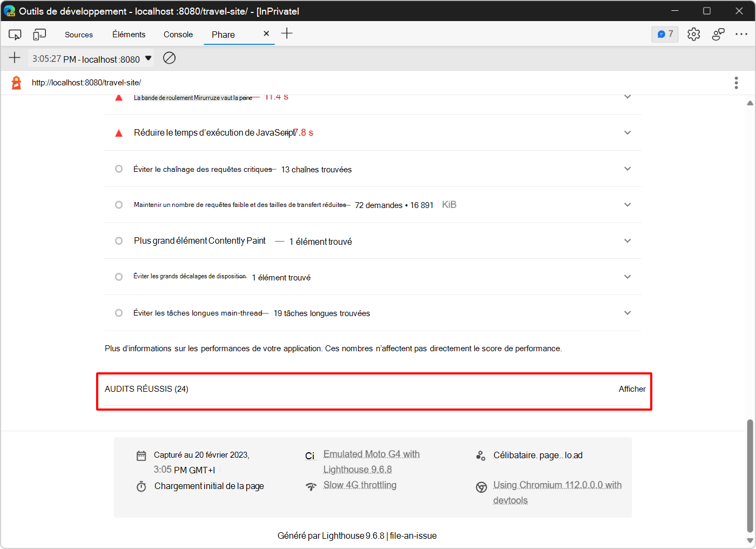Click the signal icon beside Slow 4G throttling

(311, 486)
